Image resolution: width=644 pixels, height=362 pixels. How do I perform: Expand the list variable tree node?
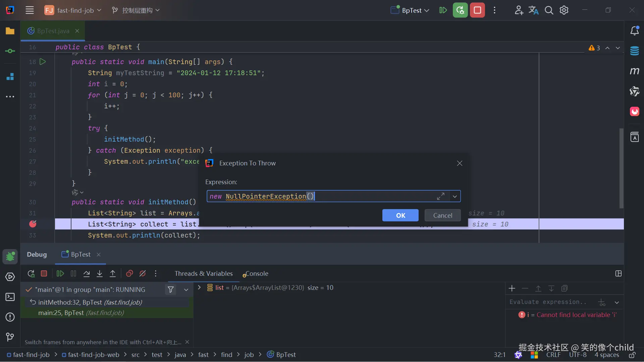pyautogui.click(x=199, y=288)
